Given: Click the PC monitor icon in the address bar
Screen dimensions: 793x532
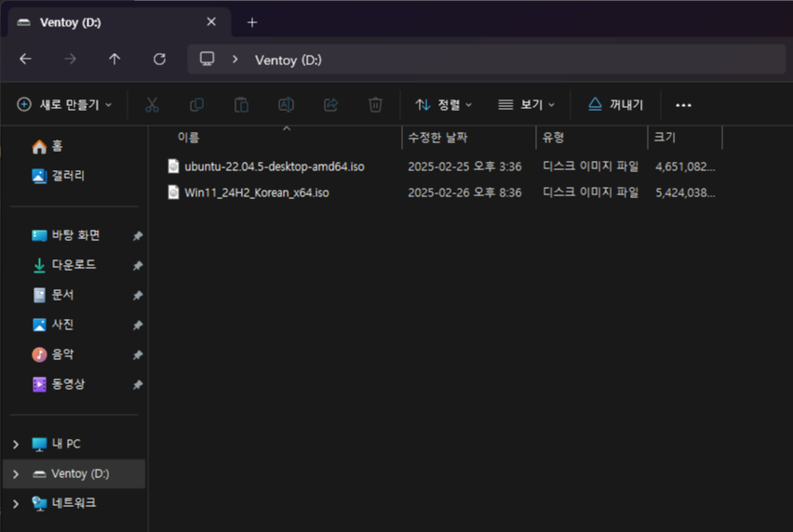Looking at the screenshot, I should (x=207, y=60).
